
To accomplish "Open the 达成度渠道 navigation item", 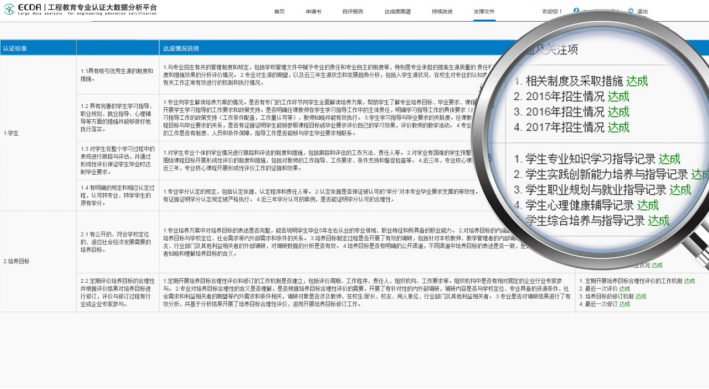I will click(x=397, y=11).
